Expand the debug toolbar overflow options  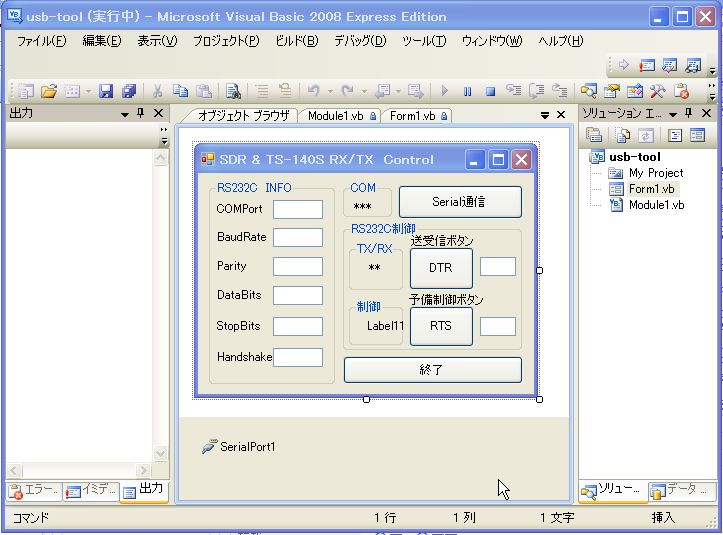[712, 70]
